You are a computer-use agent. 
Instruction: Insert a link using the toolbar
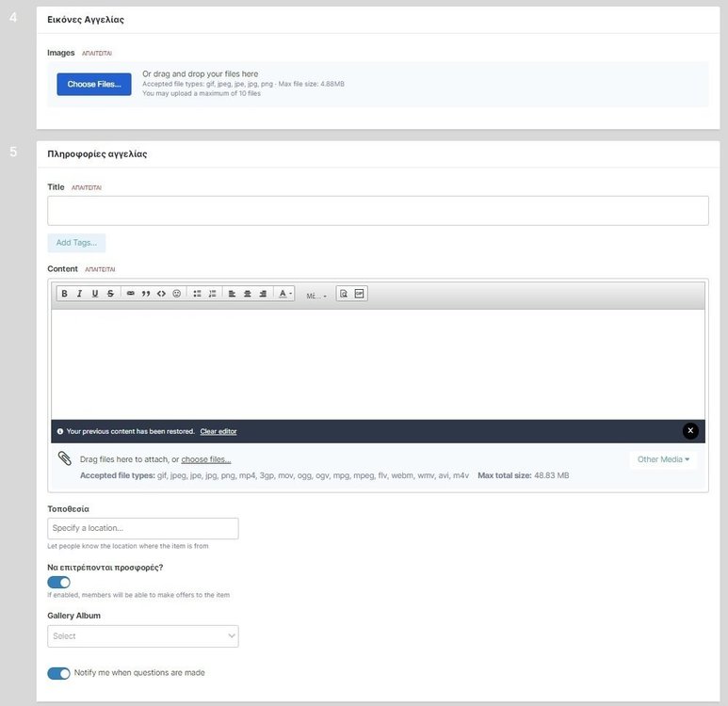coord(131,294)
